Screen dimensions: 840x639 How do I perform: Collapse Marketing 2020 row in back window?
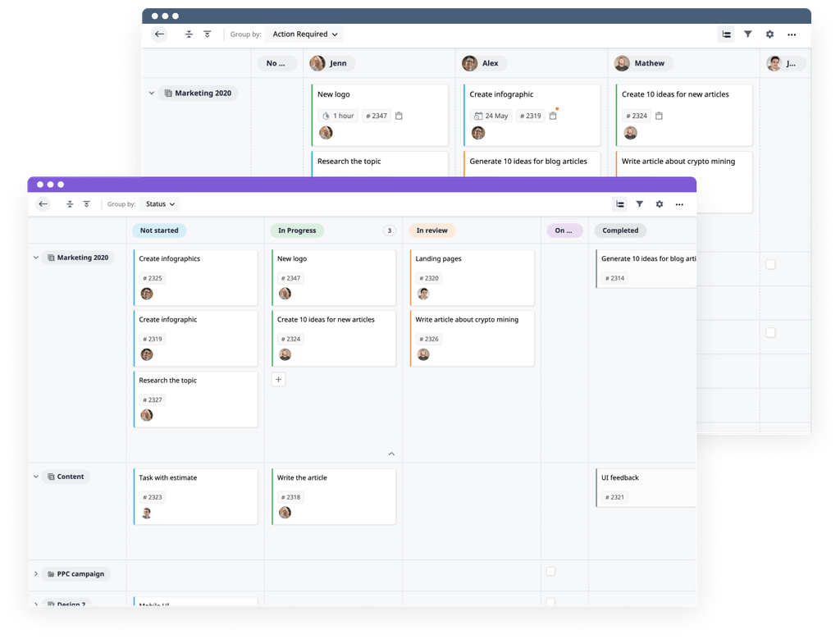tap(152, 94)
